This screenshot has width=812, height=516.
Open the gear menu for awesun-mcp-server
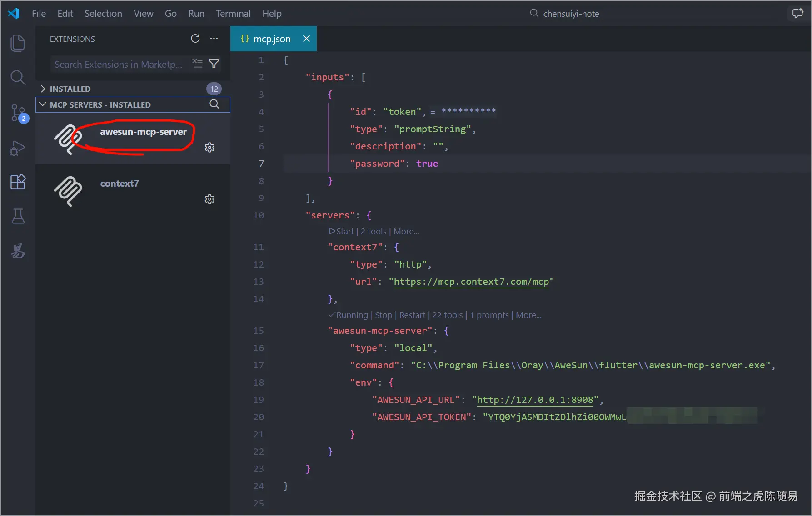pyautogui.click(x=209, y=147)
